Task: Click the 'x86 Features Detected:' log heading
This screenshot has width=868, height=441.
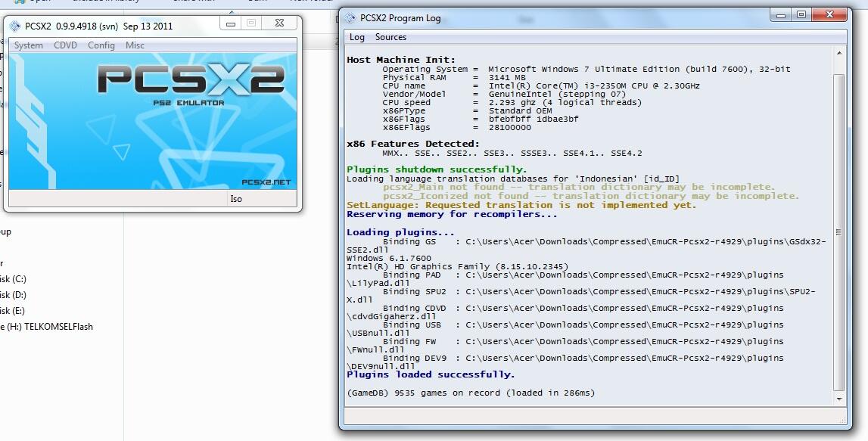Action: [413, 144]
